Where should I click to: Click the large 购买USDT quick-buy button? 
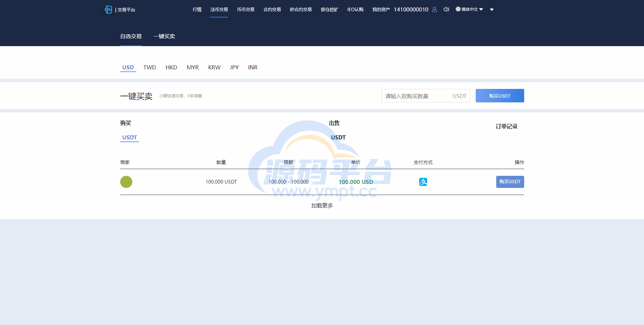point(500,96)
